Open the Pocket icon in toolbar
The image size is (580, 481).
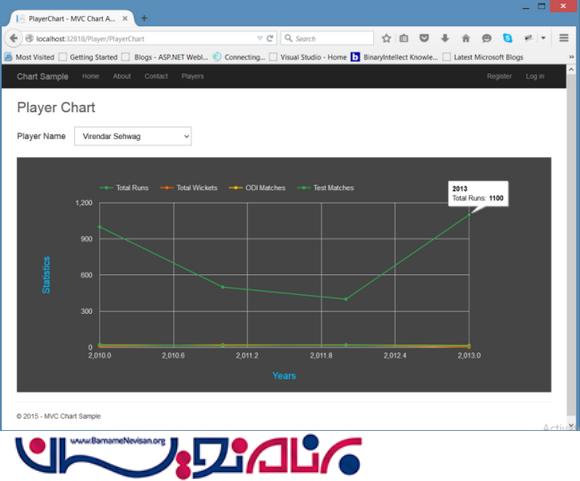(424, 38)
